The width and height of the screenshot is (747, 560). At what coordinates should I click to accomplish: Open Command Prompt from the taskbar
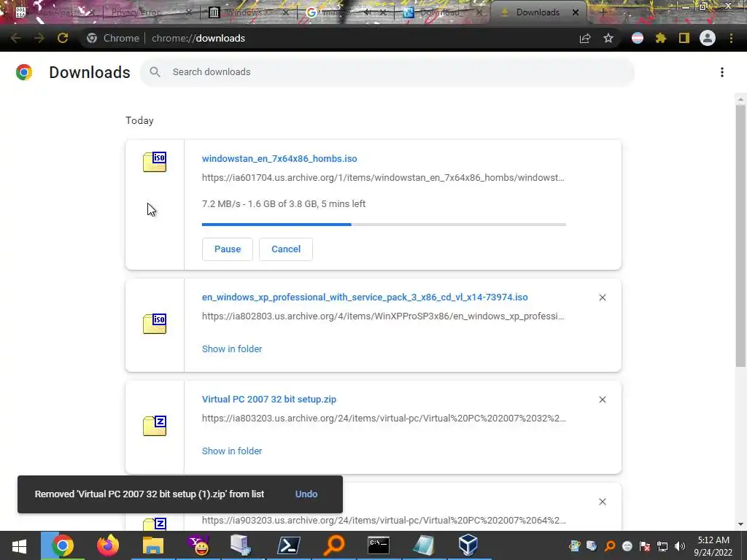(379, 545)
